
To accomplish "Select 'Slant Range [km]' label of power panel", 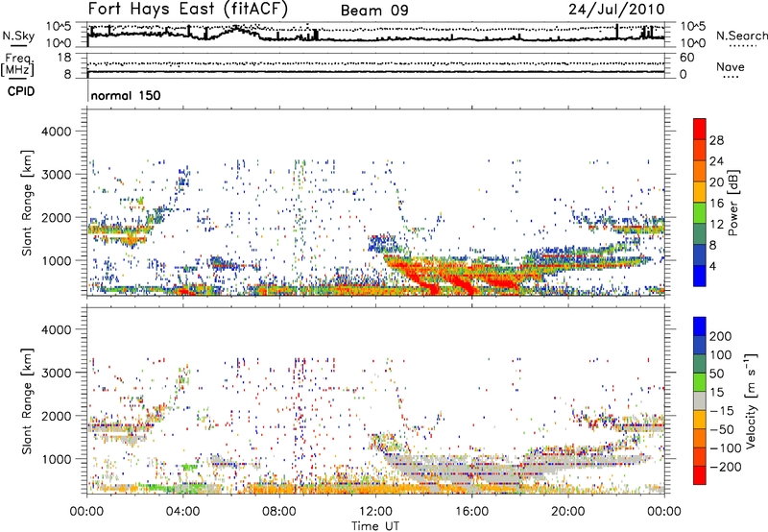I will (27, 203).
